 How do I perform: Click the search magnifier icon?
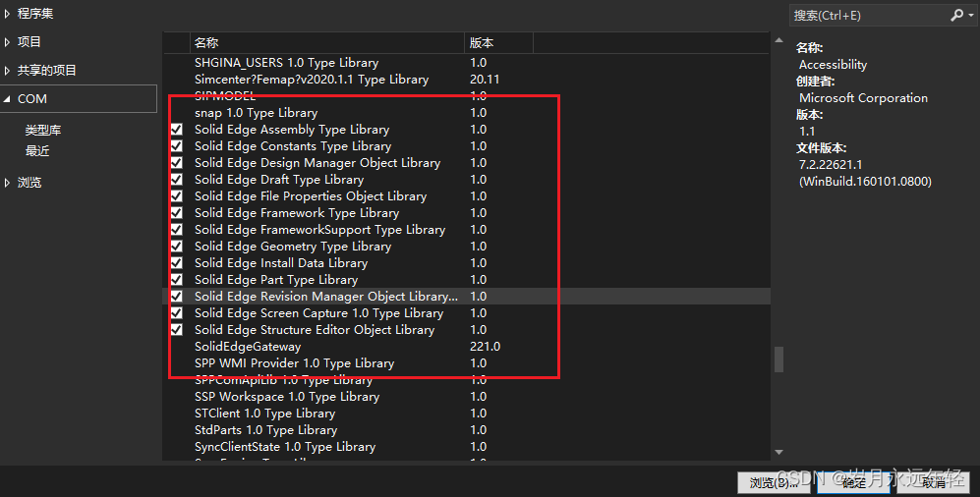(956, 15)
